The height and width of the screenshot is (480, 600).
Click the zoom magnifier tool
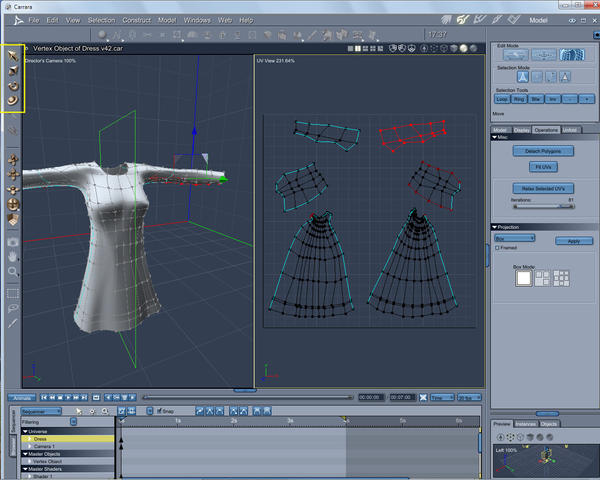(13, 271)
